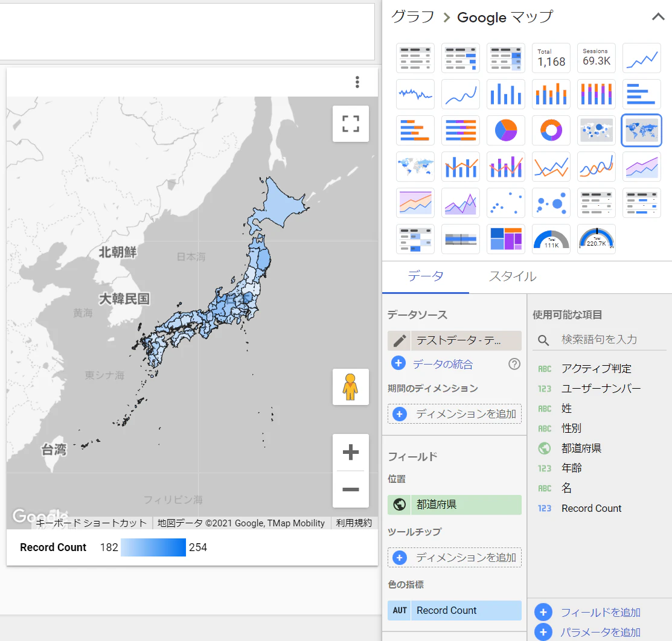Click データの統合 blend data
This screenshot has height=641, width=672.
[443, 364]
